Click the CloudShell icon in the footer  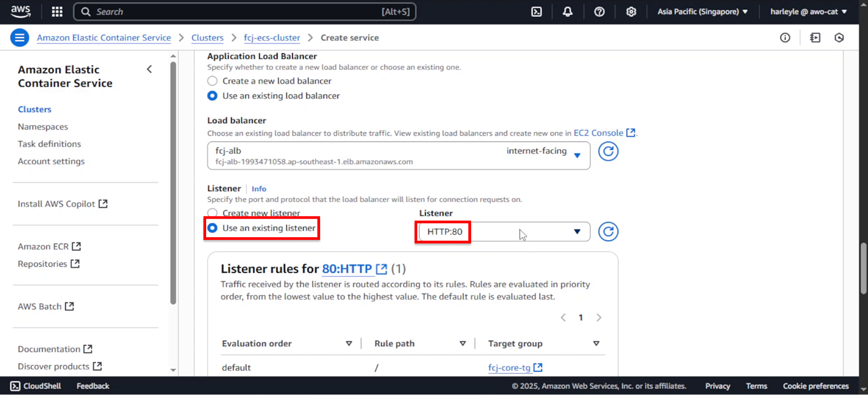tap(15, 386)
